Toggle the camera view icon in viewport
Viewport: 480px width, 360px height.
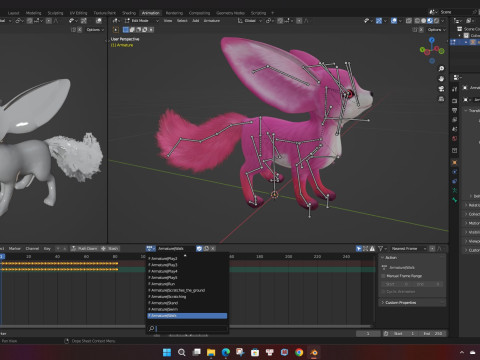coord(441,89)
